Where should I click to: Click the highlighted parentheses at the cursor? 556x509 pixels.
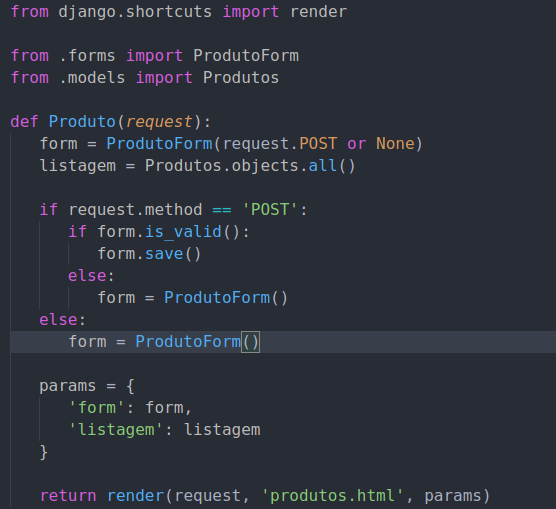pyautogui.click(x=250, y=342)
